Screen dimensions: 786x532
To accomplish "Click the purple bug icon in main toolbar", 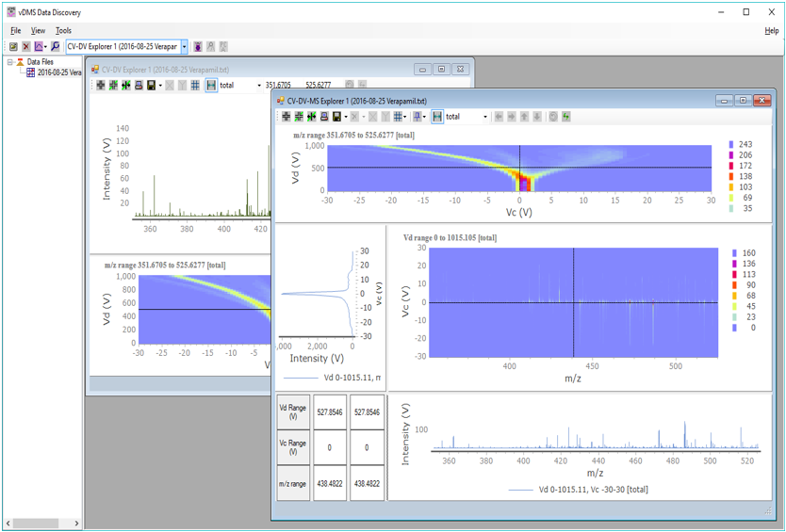I will coord(198,46).
